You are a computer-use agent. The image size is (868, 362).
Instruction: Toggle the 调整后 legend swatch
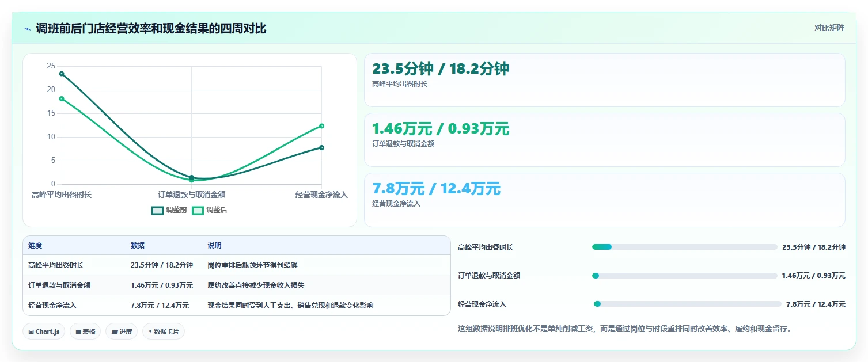pos(198,210)
